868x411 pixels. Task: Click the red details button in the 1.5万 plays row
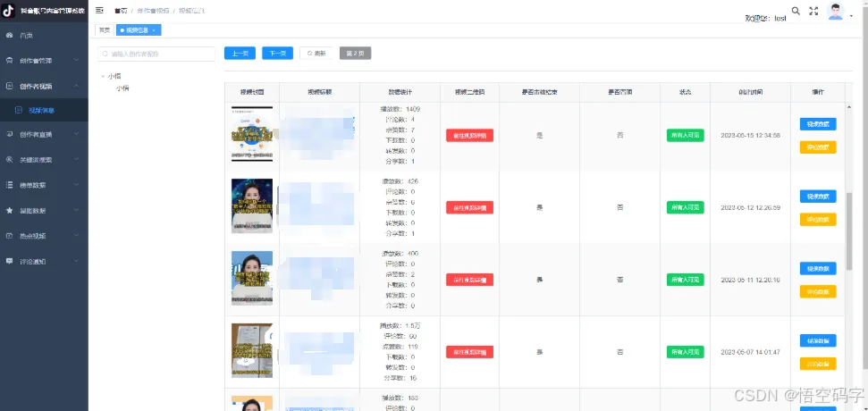(x=469, y=352)
